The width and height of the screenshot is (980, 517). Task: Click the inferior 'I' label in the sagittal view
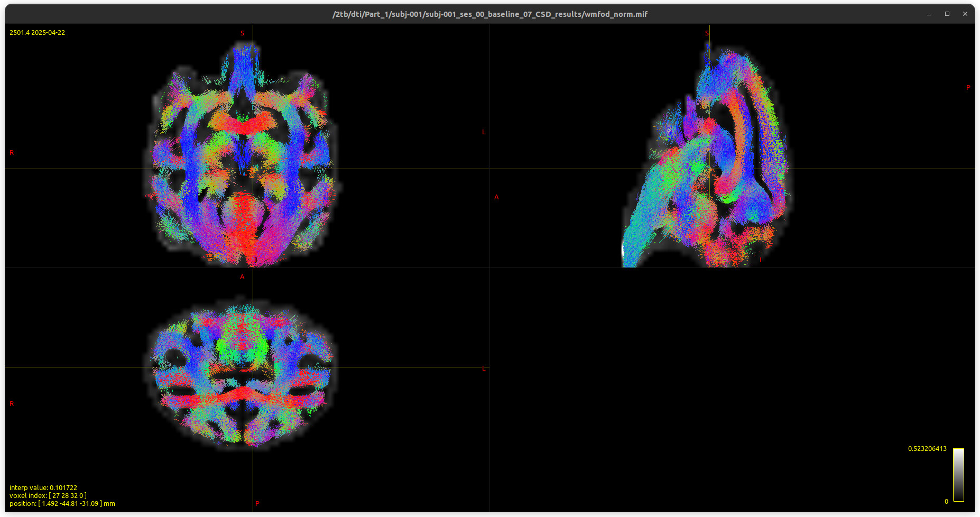click(x=760, y=260)
